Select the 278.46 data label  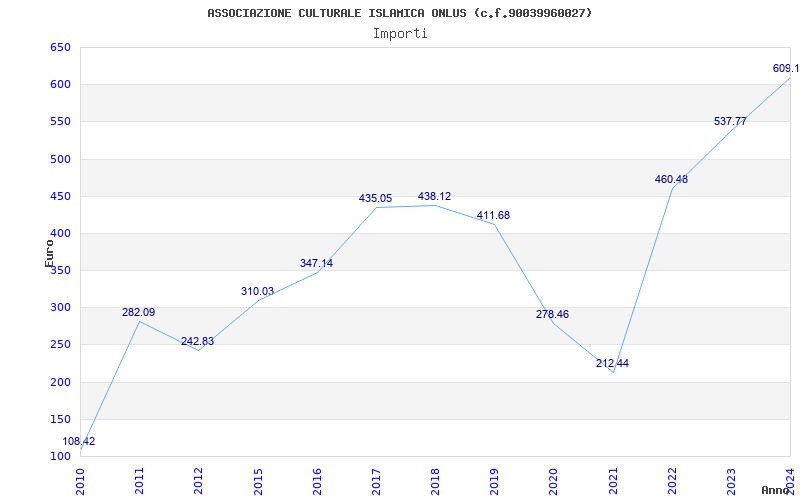tap(552, 314)
